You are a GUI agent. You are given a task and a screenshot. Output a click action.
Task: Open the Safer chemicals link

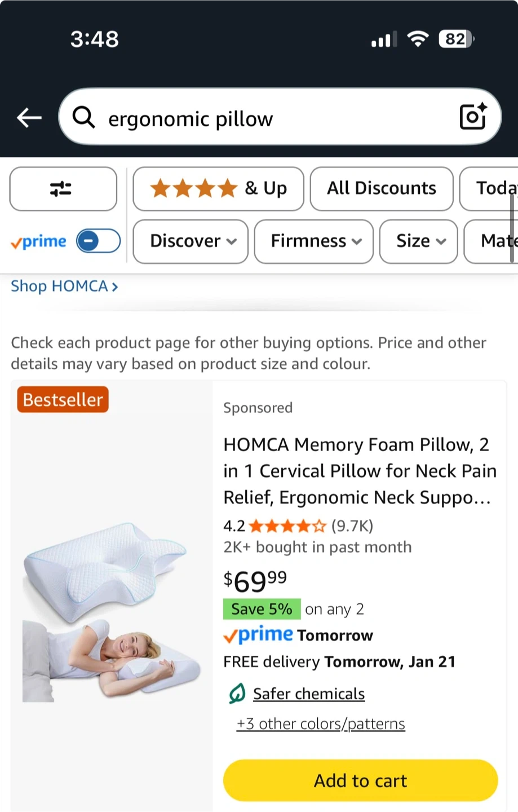309,694
